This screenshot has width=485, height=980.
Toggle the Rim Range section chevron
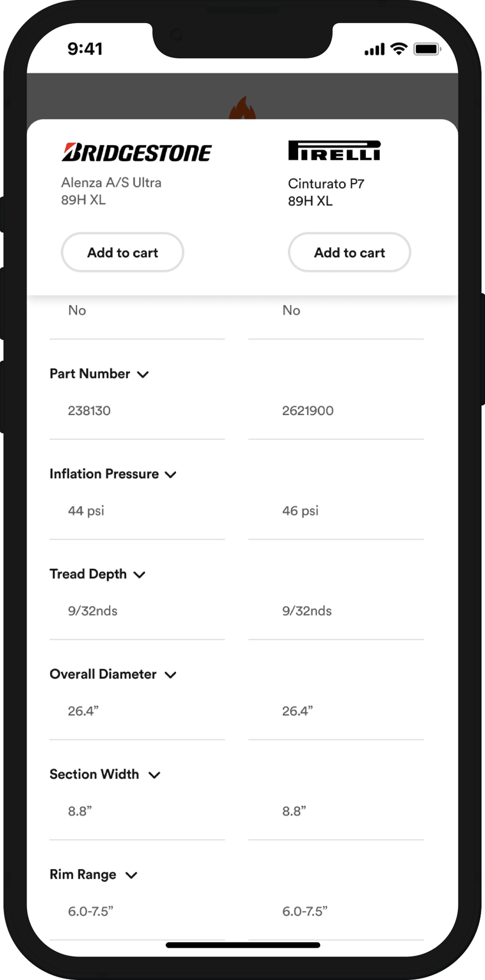(x=131, y=875)
